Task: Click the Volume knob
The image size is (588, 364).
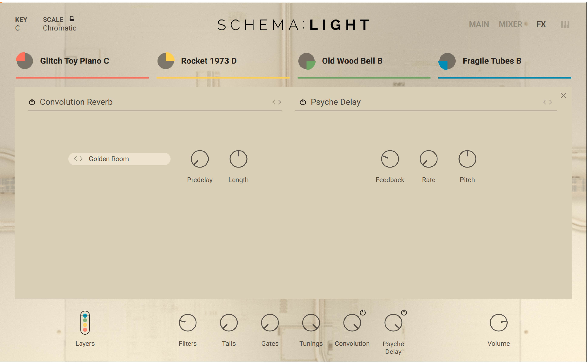Action: click(x=498, y=322)
